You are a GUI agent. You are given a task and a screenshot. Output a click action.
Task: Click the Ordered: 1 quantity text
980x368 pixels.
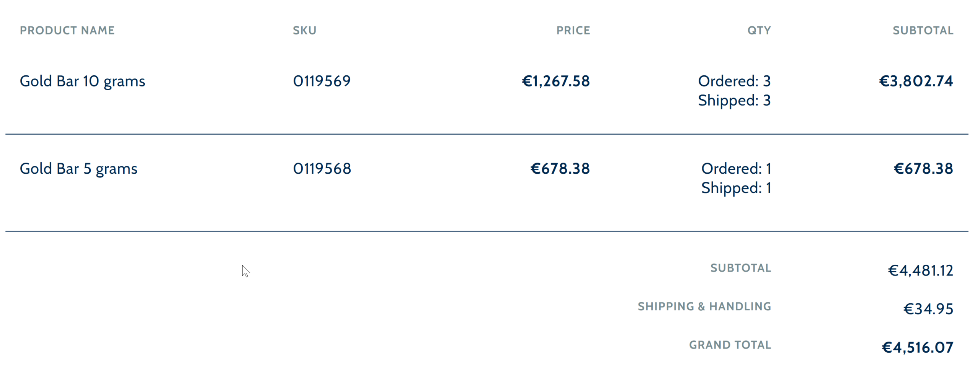[736, 169]
